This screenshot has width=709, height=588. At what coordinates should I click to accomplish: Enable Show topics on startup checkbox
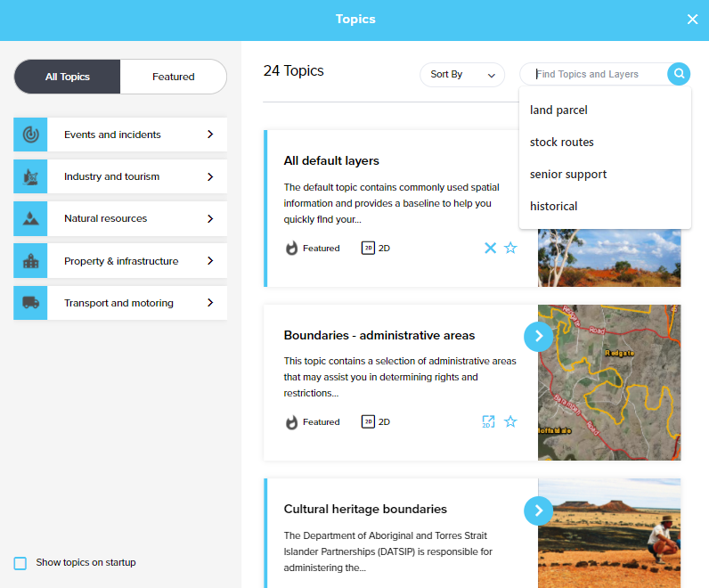click(20, 563)
